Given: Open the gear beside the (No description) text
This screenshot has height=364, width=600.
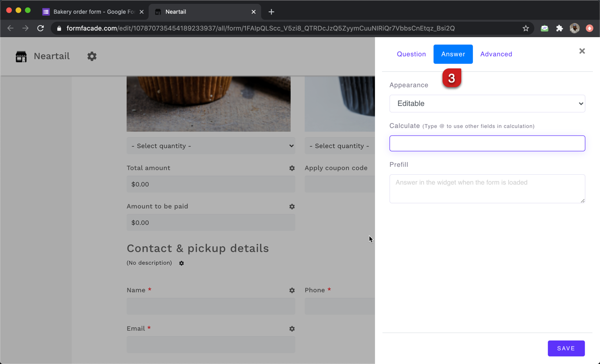Looking at the screenshot, I should [x=181, y=263].
